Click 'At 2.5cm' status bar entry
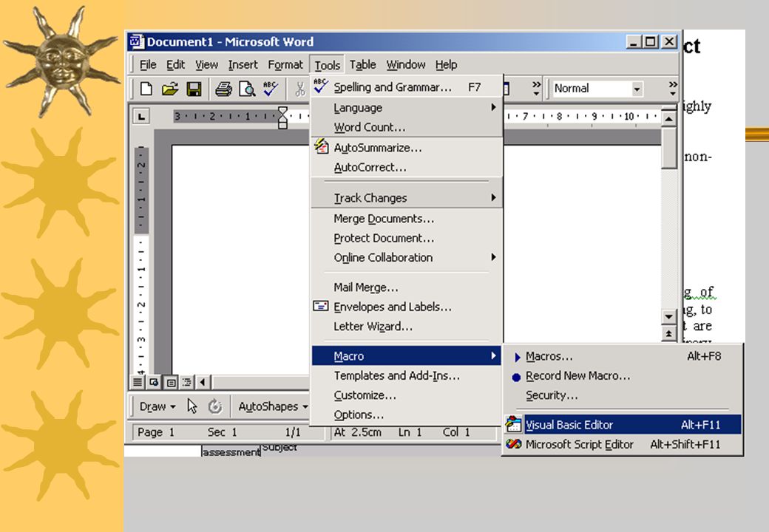The height and width of the screenshot is (532, 769). 358,432
